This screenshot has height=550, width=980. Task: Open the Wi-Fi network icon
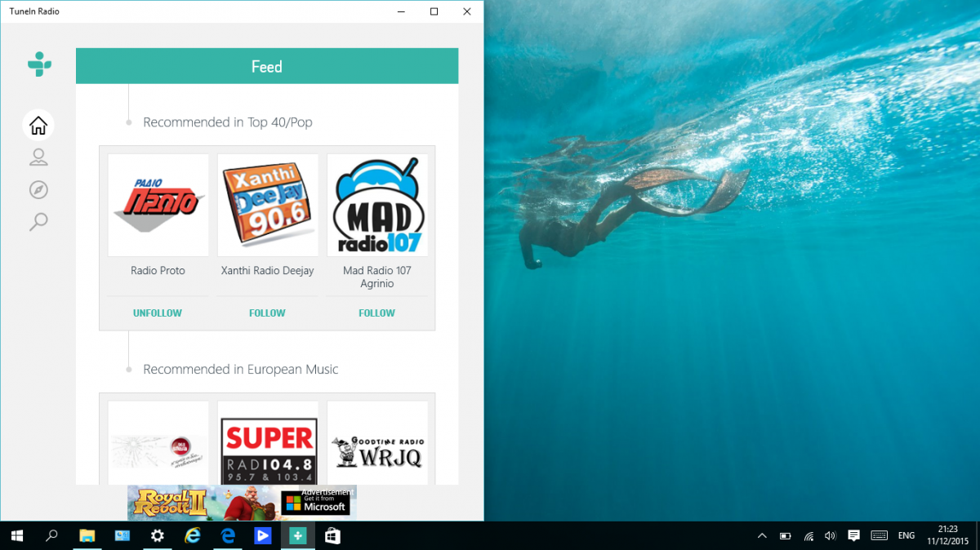pyautogui.click(x=808, y=536)
